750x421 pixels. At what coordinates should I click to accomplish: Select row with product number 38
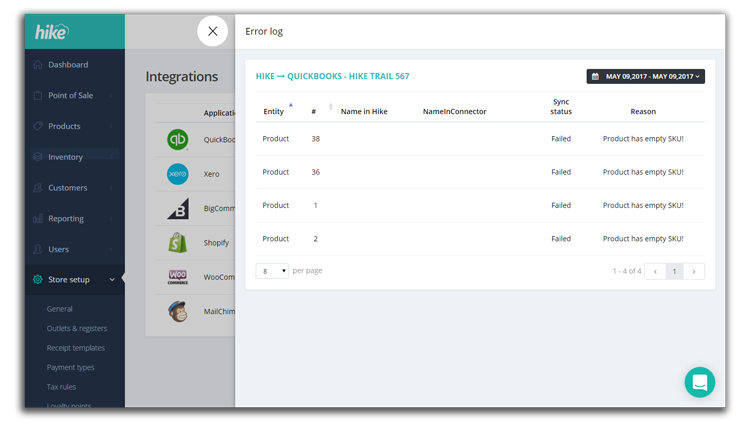click(480, 139)
